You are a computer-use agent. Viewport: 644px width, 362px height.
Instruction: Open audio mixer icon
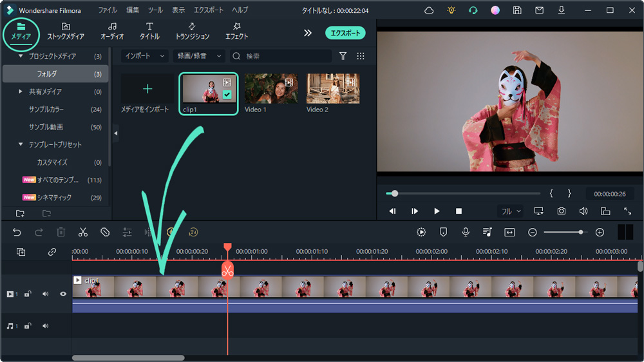pos(488,232)
